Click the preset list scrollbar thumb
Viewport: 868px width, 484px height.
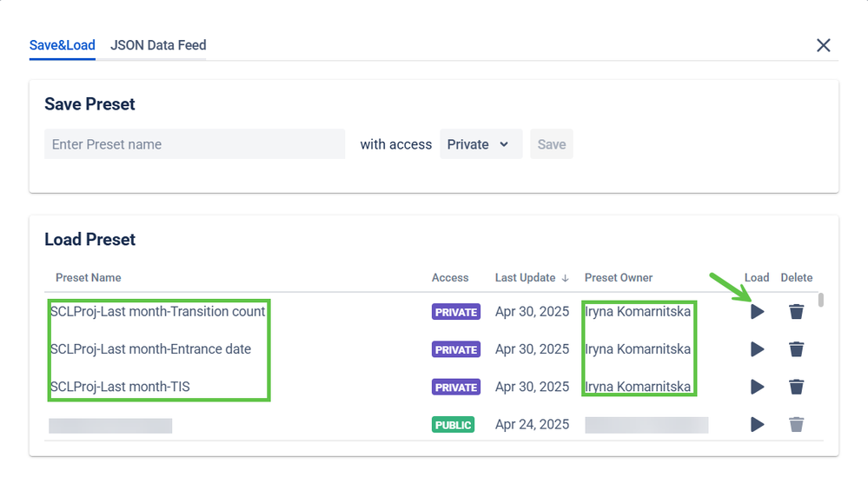[x=821, y=301]
